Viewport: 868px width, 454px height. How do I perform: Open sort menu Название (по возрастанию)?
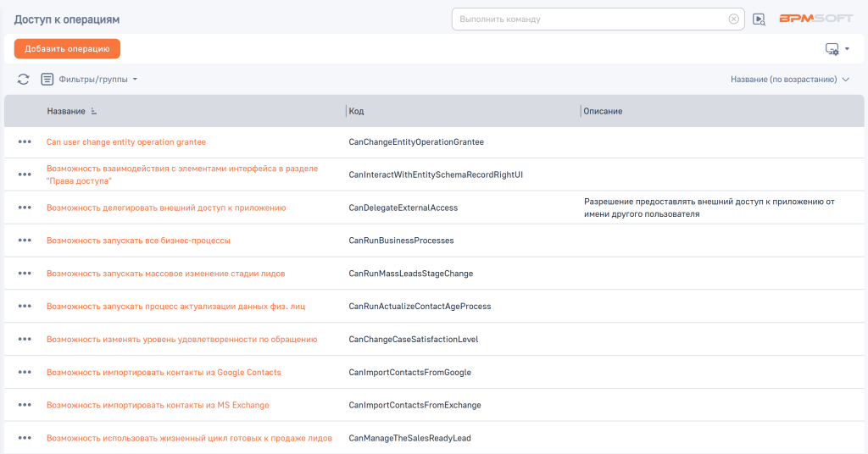pyautogui.click(x=789, y=79)
